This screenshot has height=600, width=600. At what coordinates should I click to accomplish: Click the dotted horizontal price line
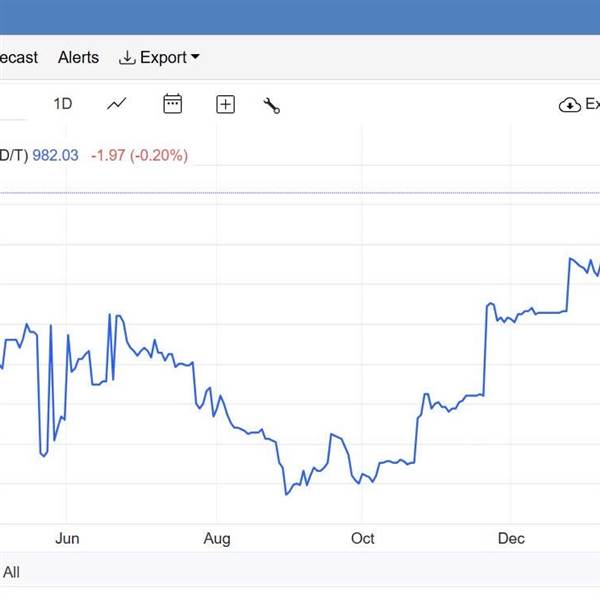coord(300,192)
